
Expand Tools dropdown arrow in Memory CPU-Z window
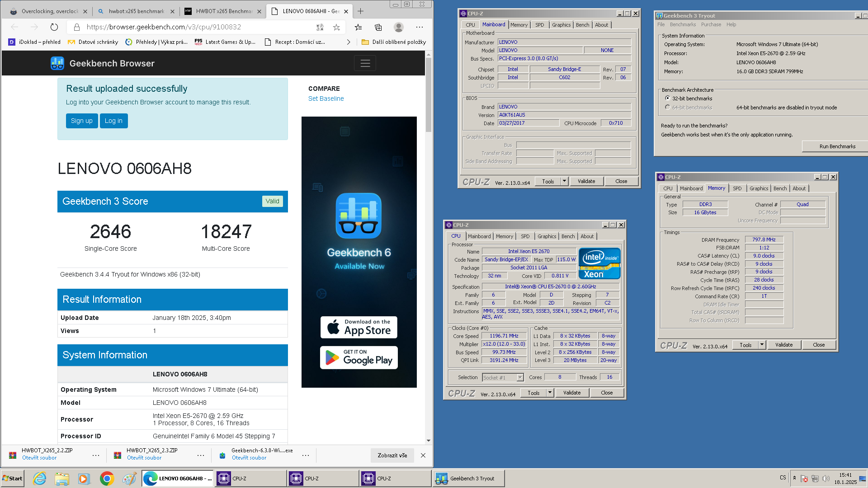pyautogui.click(x=762, y=345)
